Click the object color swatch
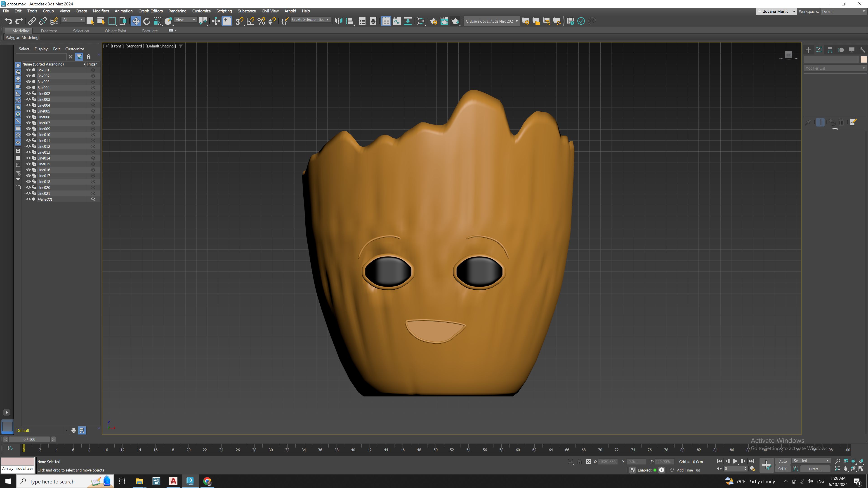 tap(863, 59)
